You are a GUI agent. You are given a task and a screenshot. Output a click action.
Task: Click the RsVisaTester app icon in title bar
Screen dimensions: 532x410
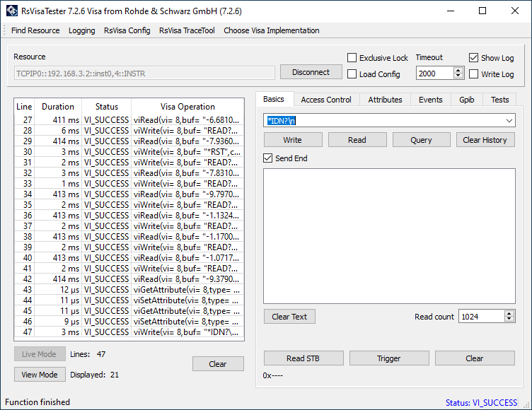pos(11,11)
